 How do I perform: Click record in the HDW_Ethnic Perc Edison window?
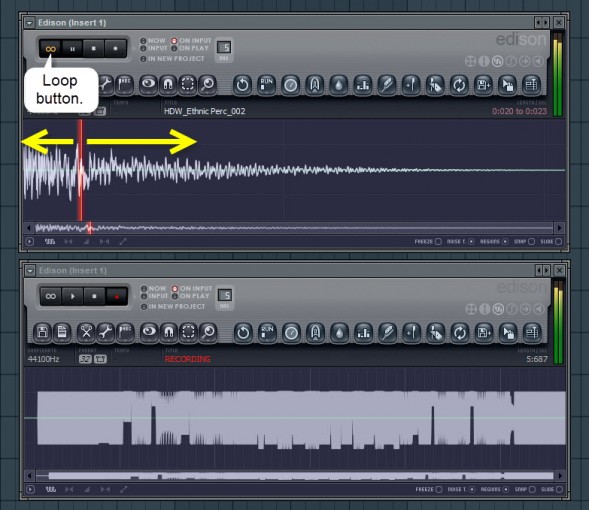point(115,49)
